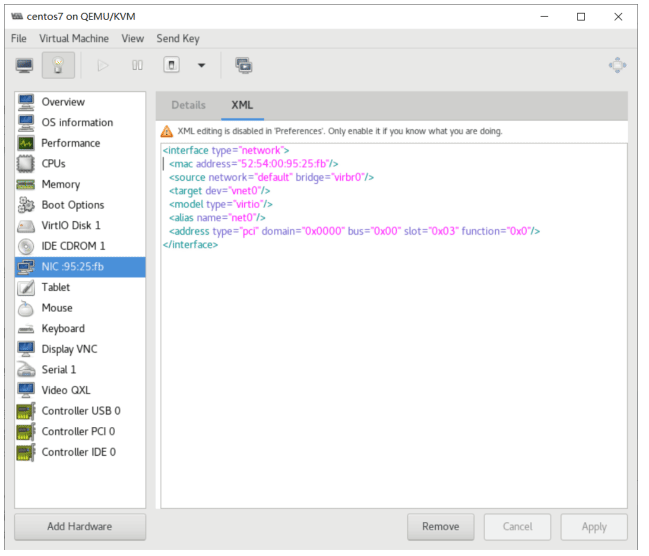Image resolution: width=649 pixels, height=556 pixels.
Task: Click inside the XML editor text area
Action: (394, 373)
